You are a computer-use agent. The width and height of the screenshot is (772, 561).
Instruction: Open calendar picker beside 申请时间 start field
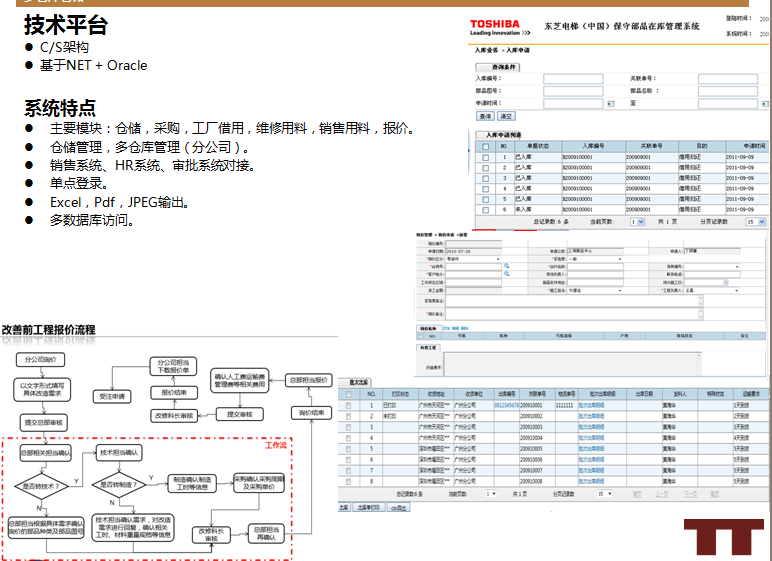pyautogui.click(x=611, y=104)
